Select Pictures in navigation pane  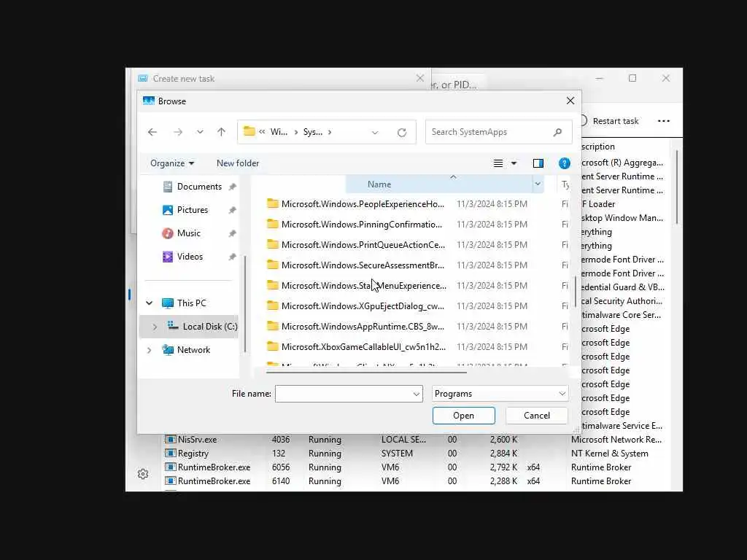[x=193, y=210]
